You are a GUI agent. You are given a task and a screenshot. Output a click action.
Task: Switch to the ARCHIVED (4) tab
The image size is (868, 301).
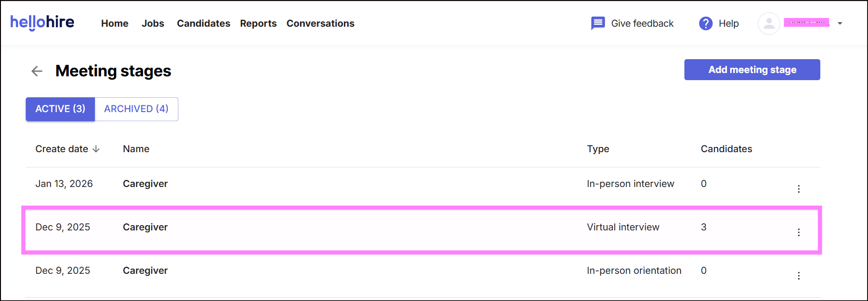136,109
